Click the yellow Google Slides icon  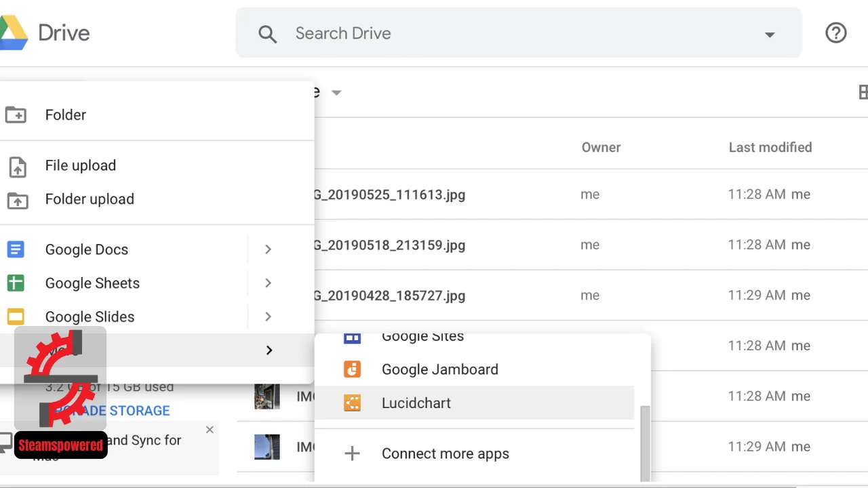tap(15, 317)
